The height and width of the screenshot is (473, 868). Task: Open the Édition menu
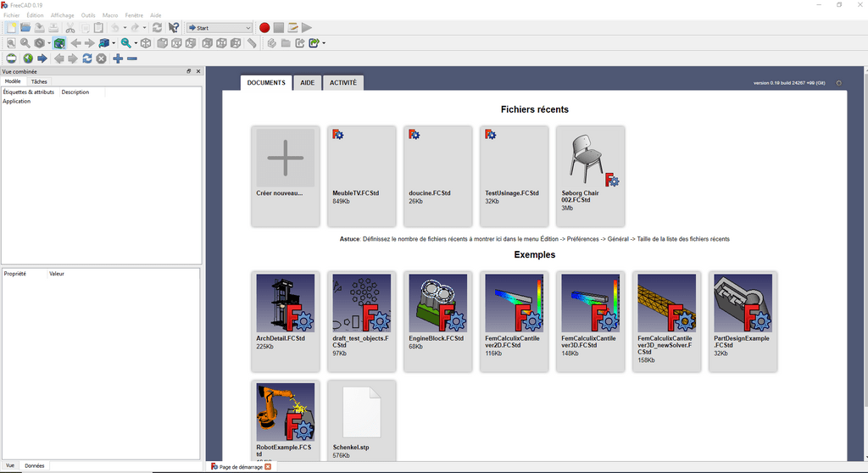click(35, 15)
